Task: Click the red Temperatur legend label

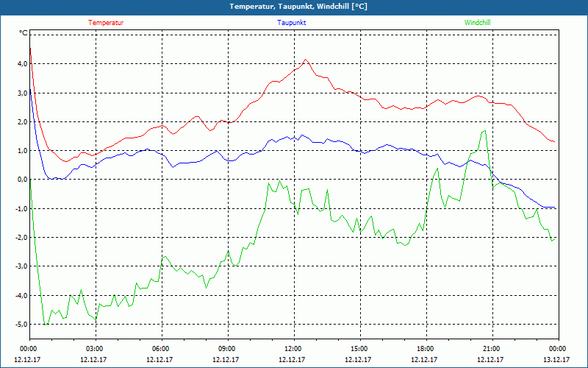Action: point(106,23)
